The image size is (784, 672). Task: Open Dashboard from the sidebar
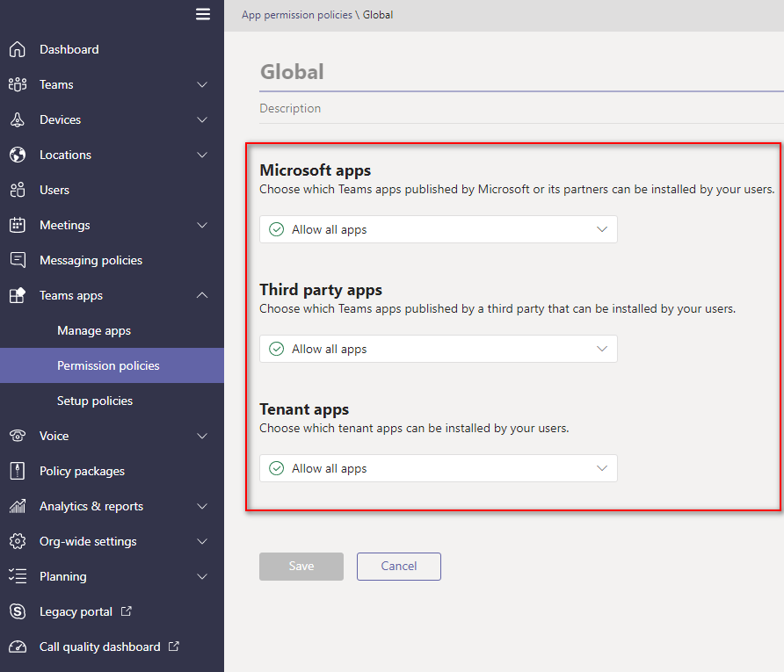point(69,49)
